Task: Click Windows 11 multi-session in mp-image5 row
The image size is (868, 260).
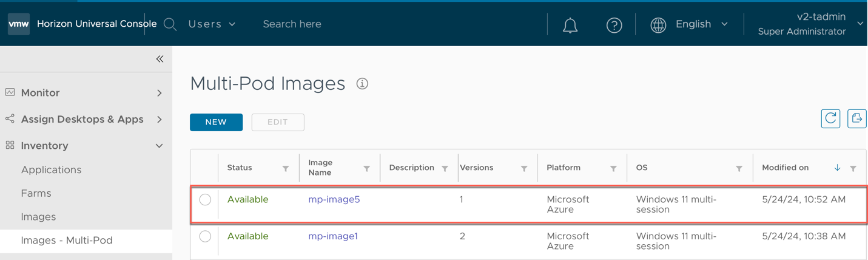Action: pyautogui.click(x=676, y=204)
